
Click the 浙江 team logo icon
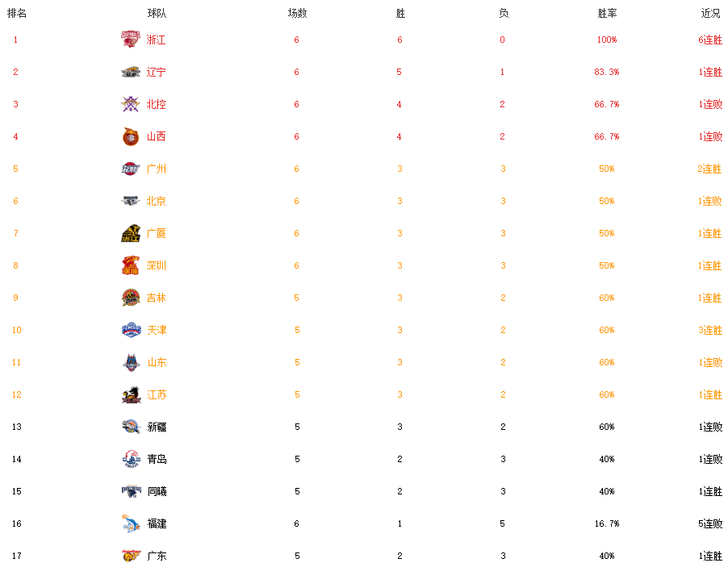[131, 40]
